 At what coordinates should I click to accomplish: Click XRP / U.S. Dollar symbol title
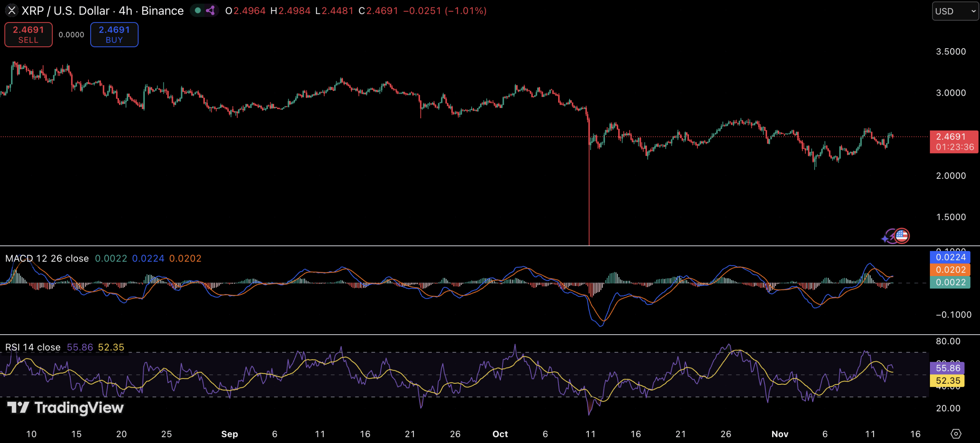[x=65, y=11]
